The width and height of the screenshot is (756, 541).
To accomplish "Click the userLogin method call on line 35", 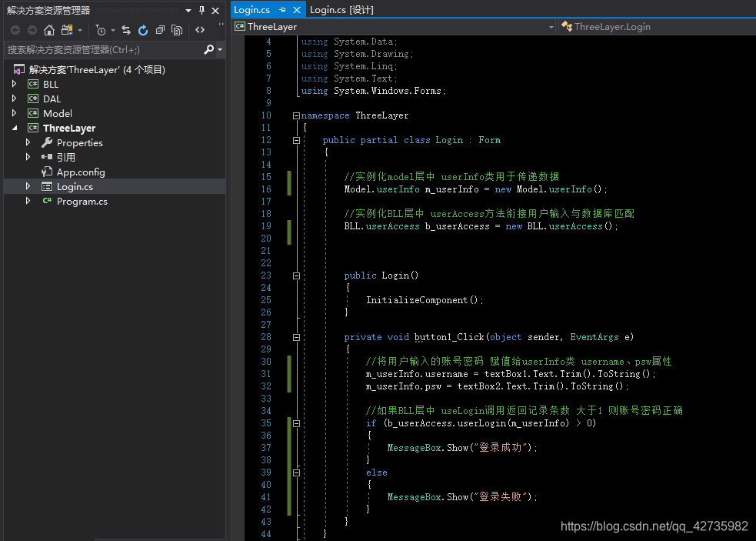I will 481,423.
